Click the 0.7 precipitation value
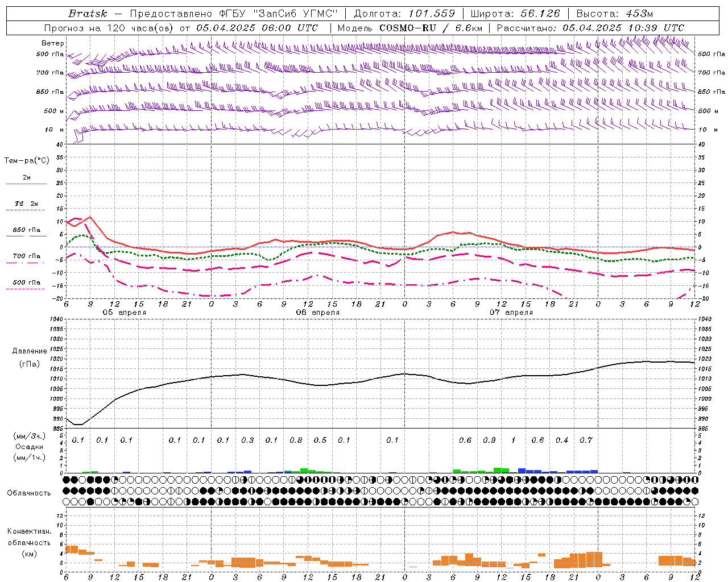This screenshot has height=582, width=728. [x=586, y=440]
